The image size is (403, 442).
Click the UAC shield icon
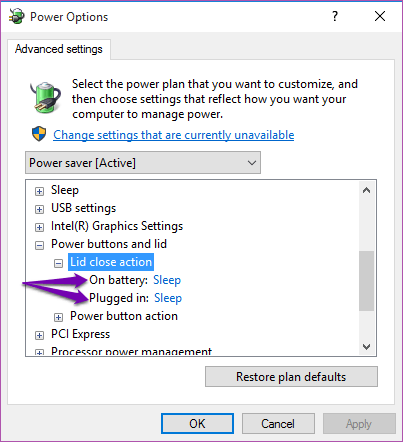[39, 134]
